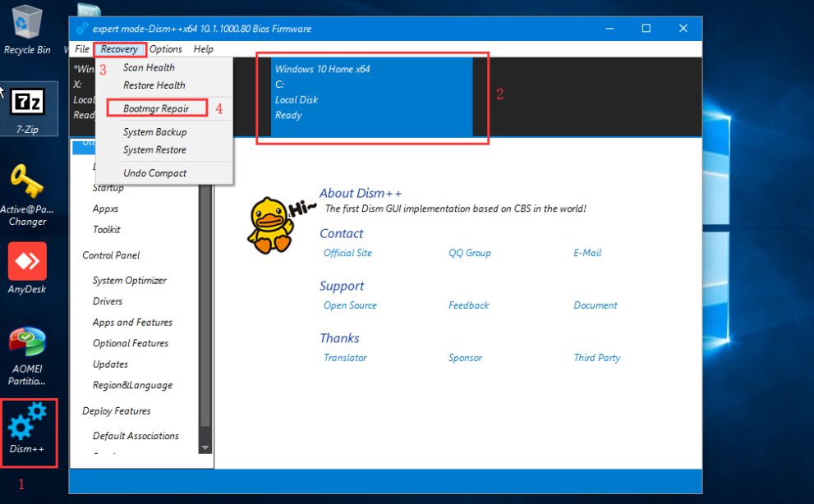Maximize the Dism++ window
This screenshot has height=504, width=814.
click(646, 29)
